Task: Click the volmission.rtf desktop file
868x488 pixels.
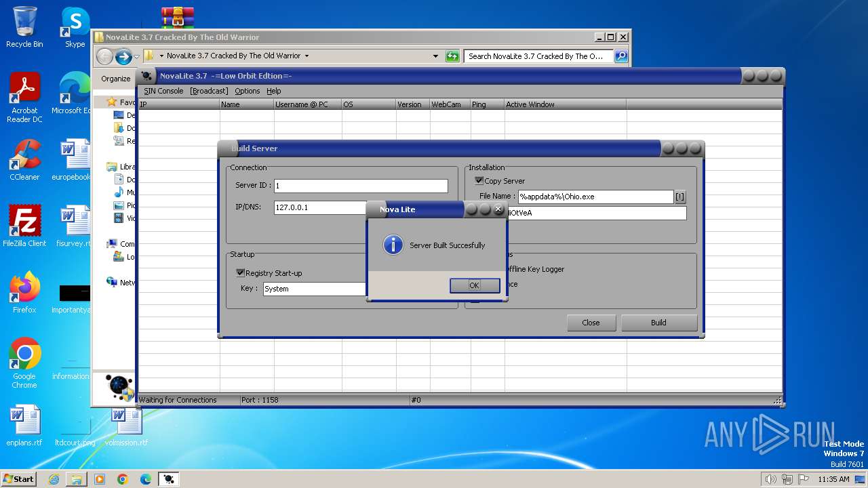Action: pos(126,426)
